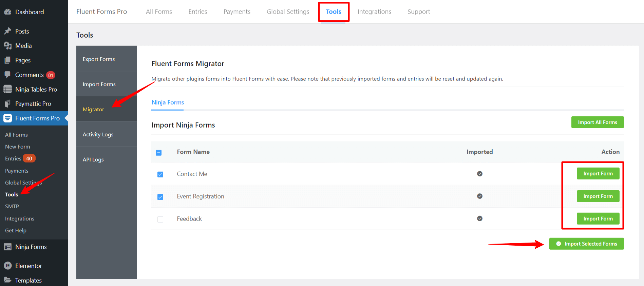The width and height of the screenshot is (644, 286).
Task: Open the Integrations top tab
Action: (x=374, y=12)
